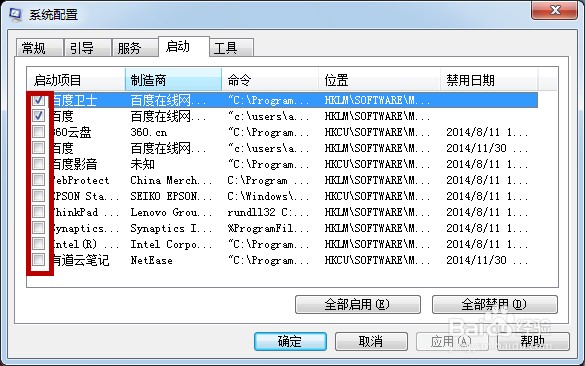585x366 pixels.
Task: Click the 有道云笔记 row's 2014/11/30 date
Action: 487,260
